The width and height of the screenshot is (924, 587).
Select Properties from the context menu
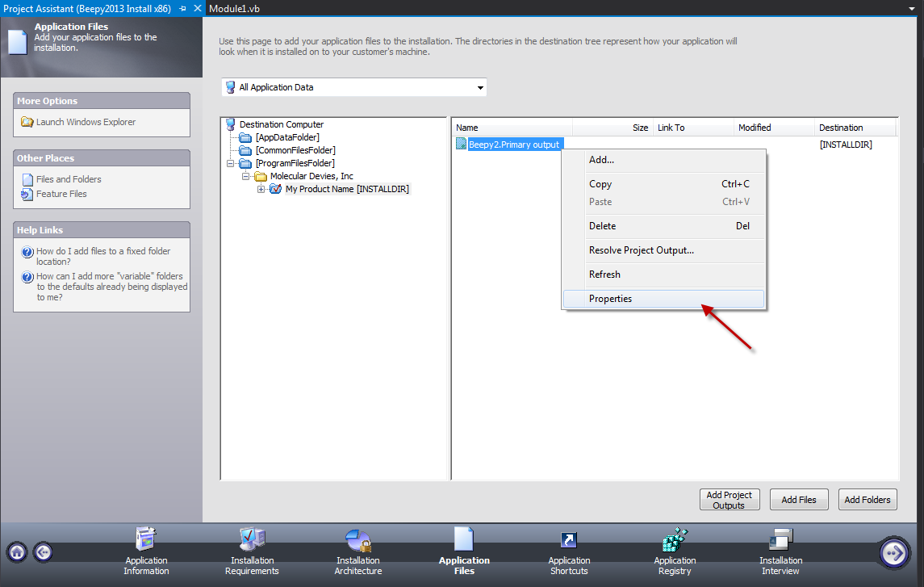610,299
